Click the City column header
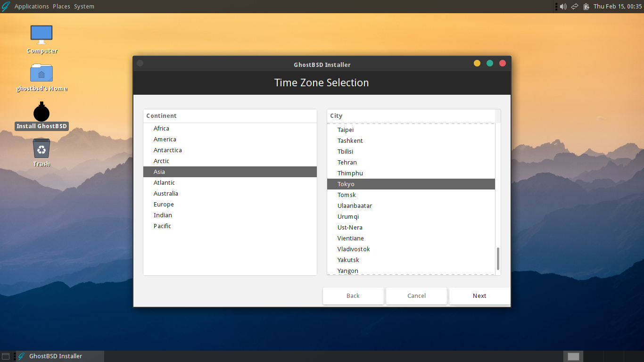 (411, 116)
